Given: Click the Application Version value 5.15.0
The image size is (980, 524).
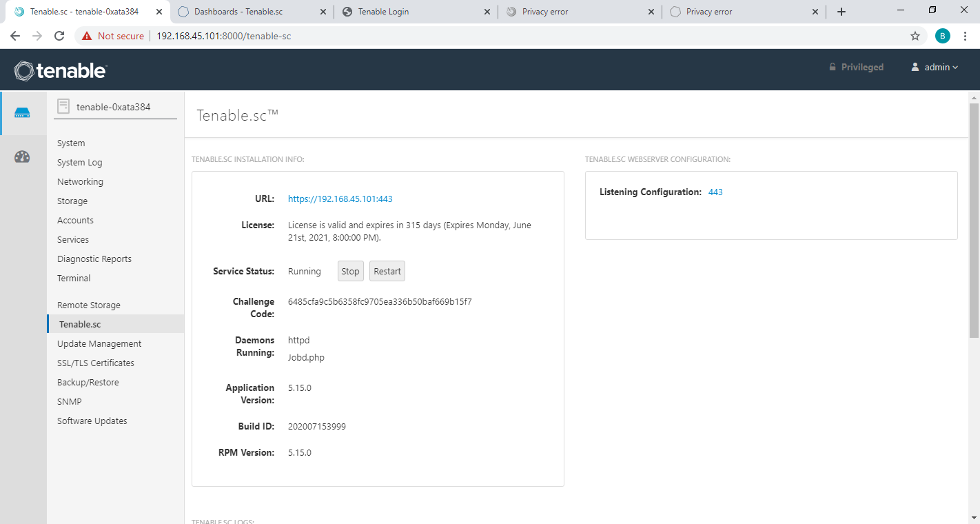Looking at the screenshot, I should 300,388.
